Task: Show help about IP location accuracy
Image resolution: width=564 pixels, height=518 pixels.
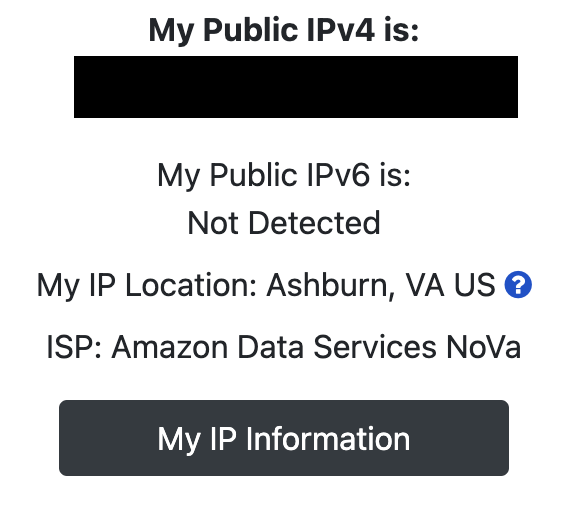Action: coord(518,285)
